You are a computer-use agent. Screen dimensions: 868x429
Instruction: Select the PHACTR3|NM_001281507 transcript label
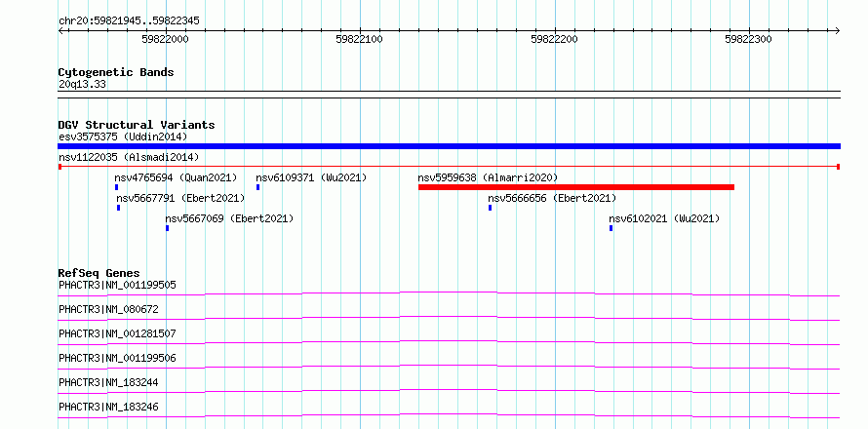pyautogui.click(x=117, y=333)
